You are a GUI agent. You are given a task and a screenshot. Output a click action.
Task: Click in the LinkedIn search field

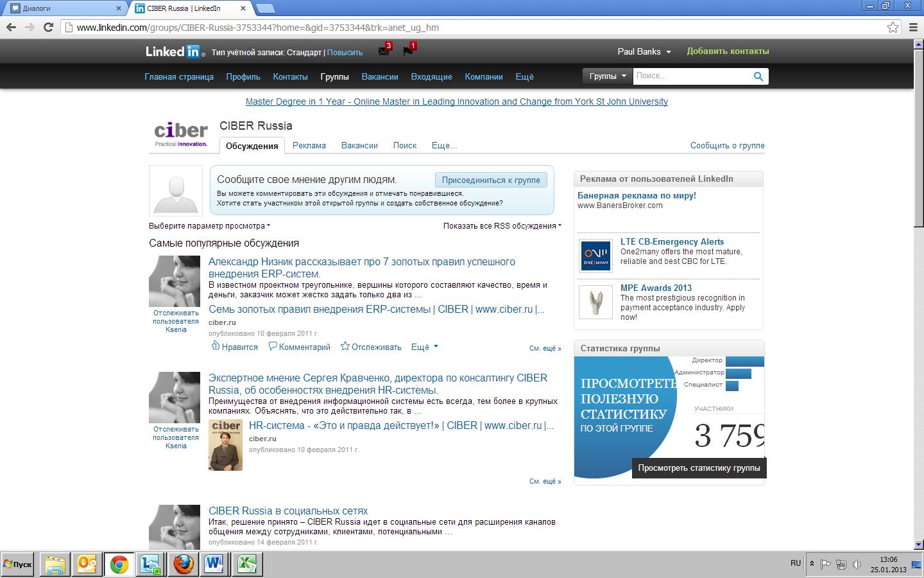tap(692, 76)
